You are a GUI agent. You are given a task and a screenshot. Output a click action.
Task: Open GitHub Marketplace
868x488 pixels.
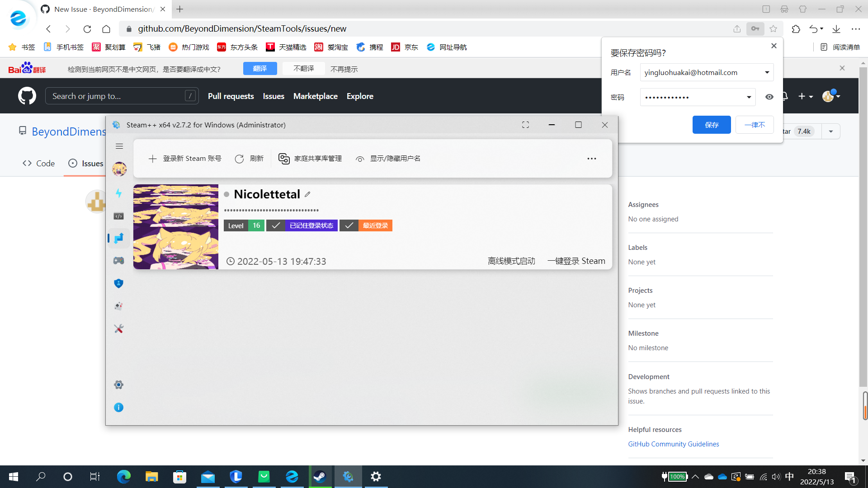coord(316,96)
